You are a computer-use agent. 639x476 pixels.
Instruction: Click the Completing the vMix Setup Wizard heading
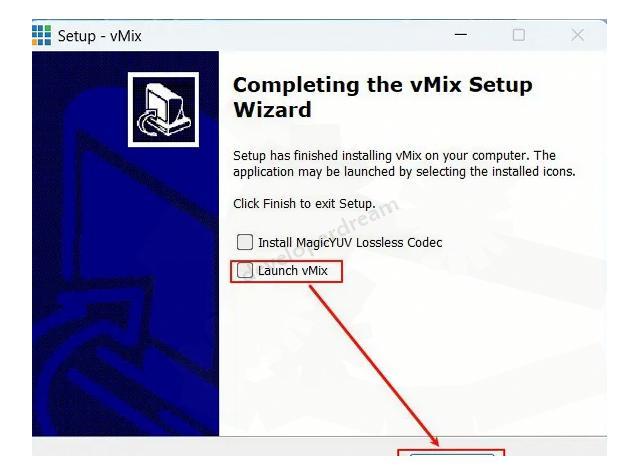(x=382, y=97)
